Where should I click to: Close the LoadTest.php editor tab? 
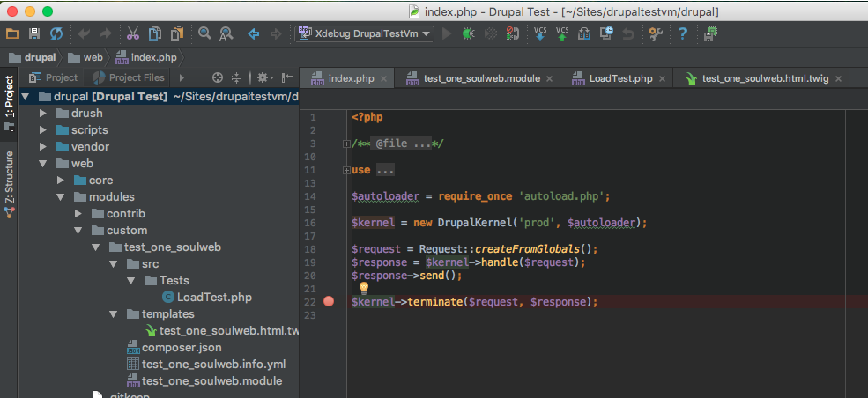[662, 79]
